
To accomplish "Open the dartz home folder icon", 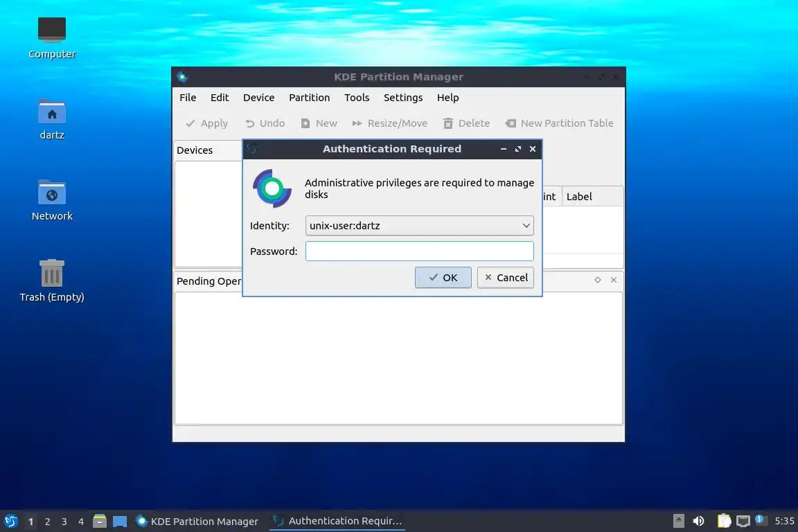I will coord(52,120).
